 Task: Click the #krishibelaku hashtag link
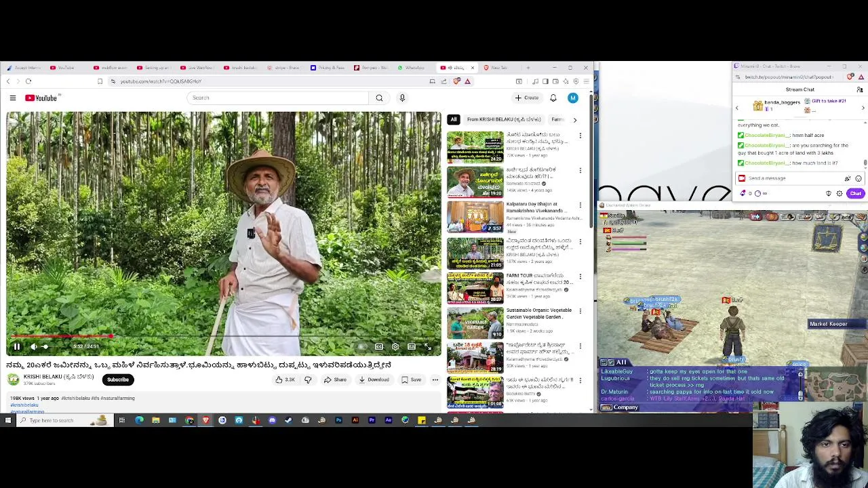pos(24,405)
